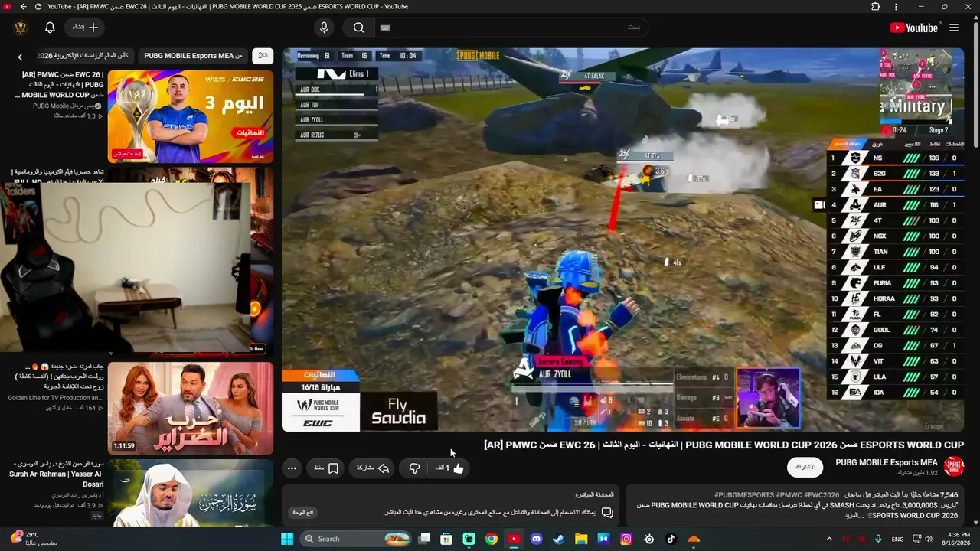Click the AUR team row in standings
This screenshot has height=551, width=980.
pos(897,205)
